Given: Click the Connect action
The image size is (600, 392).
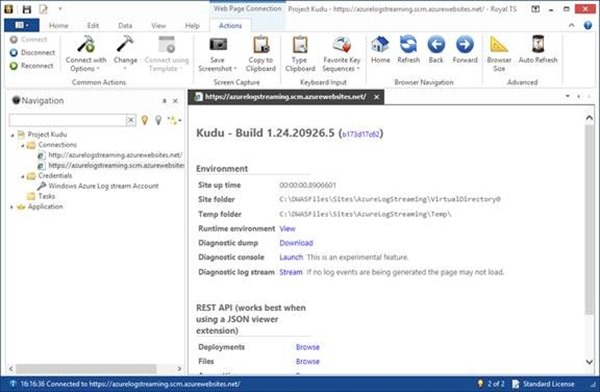Looking at the screenshot, I should tap(29, 39).
